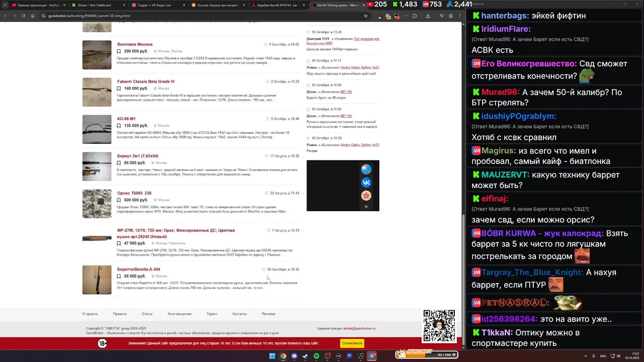Open Chrome from the taskbar

[283, 356]
